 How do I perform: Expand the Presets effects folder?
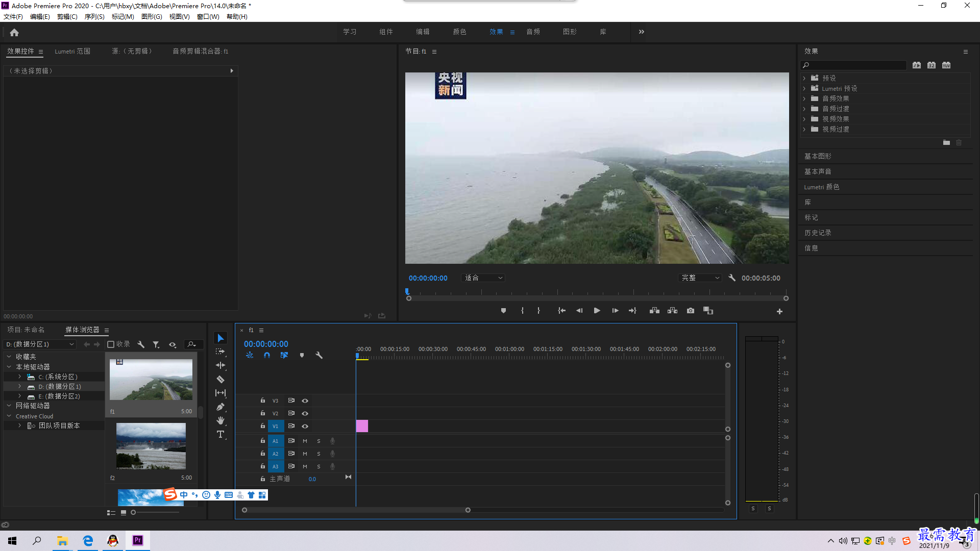(x=804, y=78)
